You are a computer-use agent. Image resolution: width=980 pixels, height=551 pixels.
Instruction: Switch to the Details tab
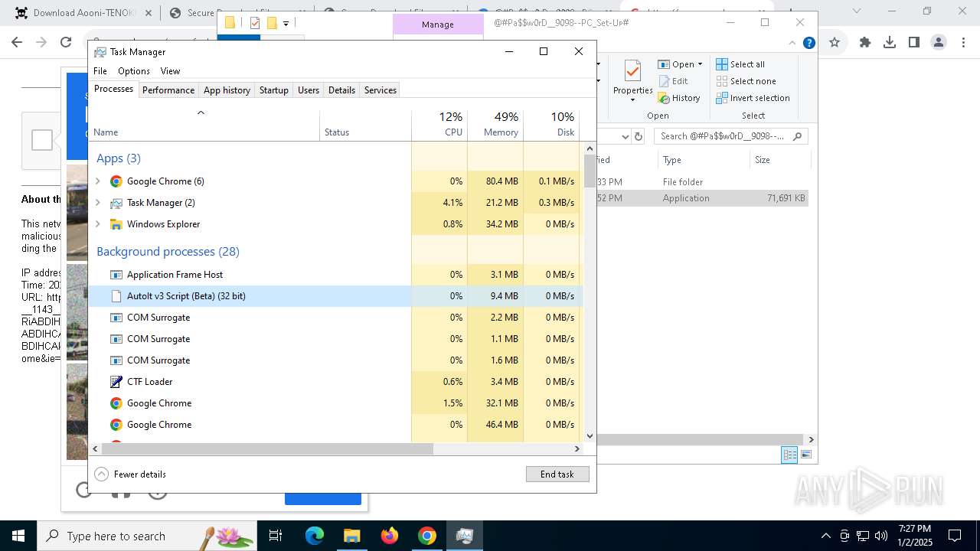tap(341, 90)
